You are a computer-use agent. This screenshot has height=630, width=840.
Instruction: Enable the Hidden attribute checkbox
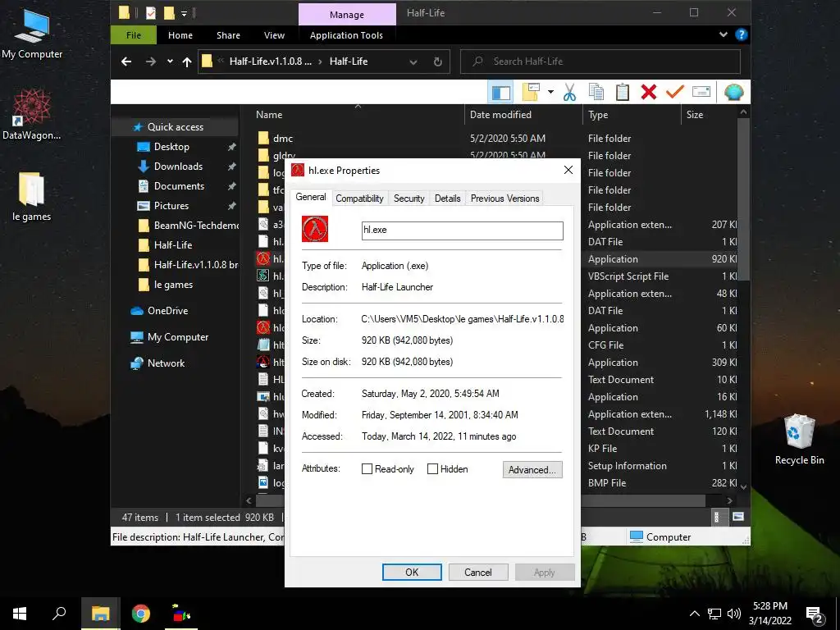(432, 469)
